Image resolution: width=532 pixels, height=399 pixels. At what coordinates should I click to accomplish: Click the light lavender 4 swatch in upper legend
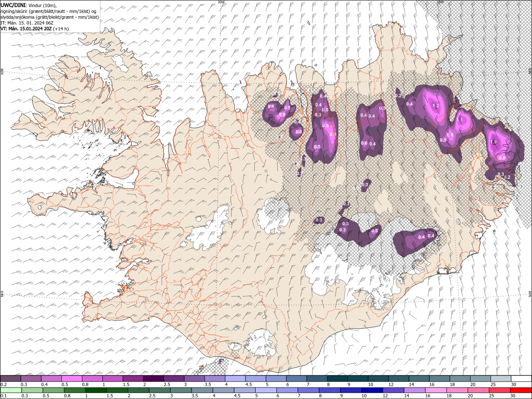[235, 379]
